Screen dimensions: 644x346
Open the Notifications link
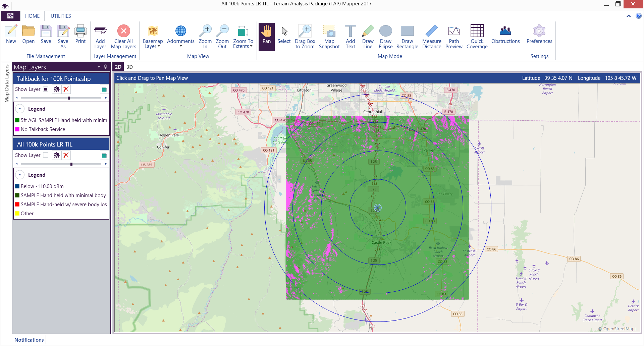click(x=29, y=340)
